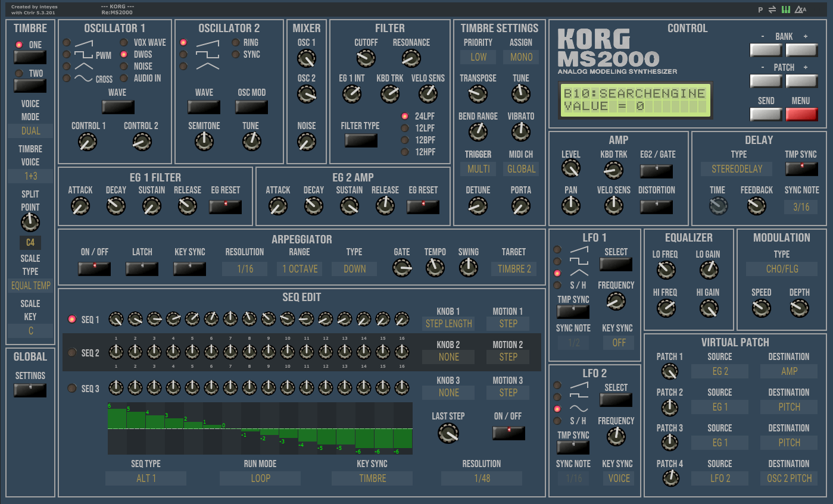This screenshot has width=833, height=504.
Task: Enable VOX WAVE on Oscillator 1
Action: pyautogui.click(x=124, y=43)
